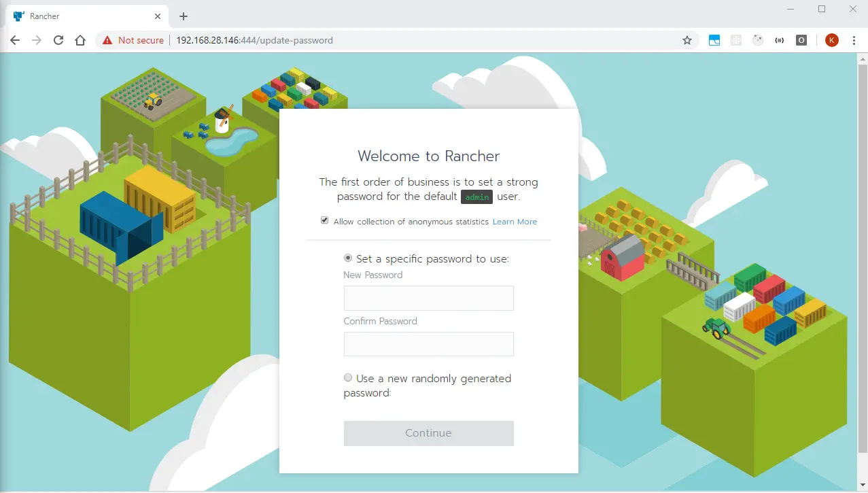
Task: Click the admin user badge
Action: (x=476, y=197)
